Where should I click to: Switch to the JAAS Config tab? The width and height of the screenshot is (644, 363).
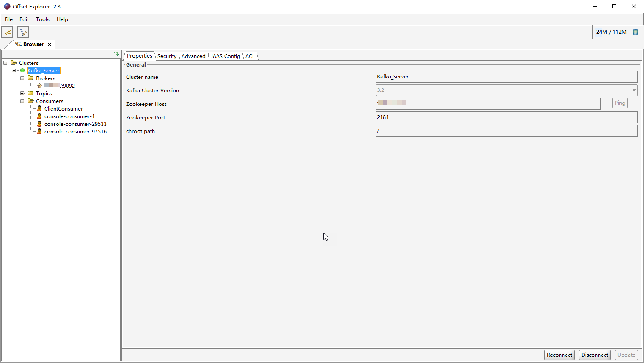[225, 56]
